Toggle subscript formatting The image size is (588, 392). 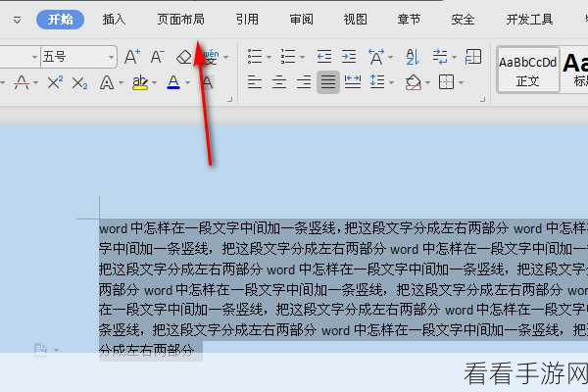[x=79, y=83]
